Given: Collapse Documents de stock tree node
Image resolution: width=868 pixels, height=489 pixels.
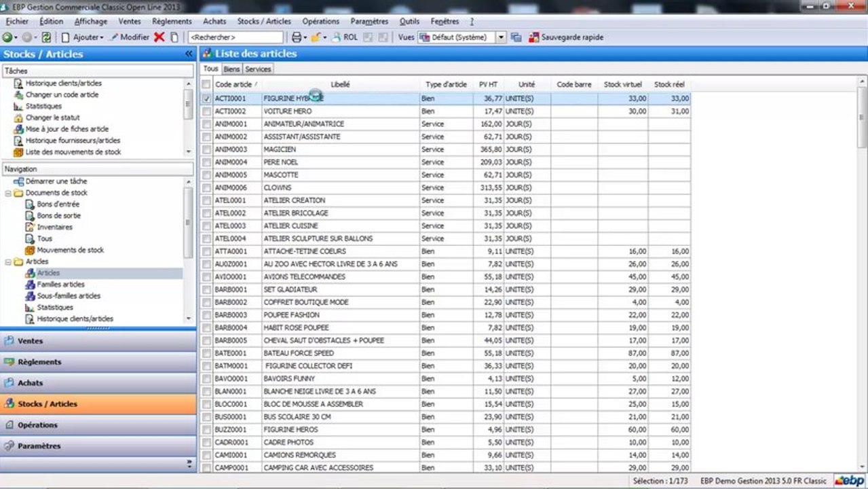Looking at the screenshot, I should click(8, 193).
